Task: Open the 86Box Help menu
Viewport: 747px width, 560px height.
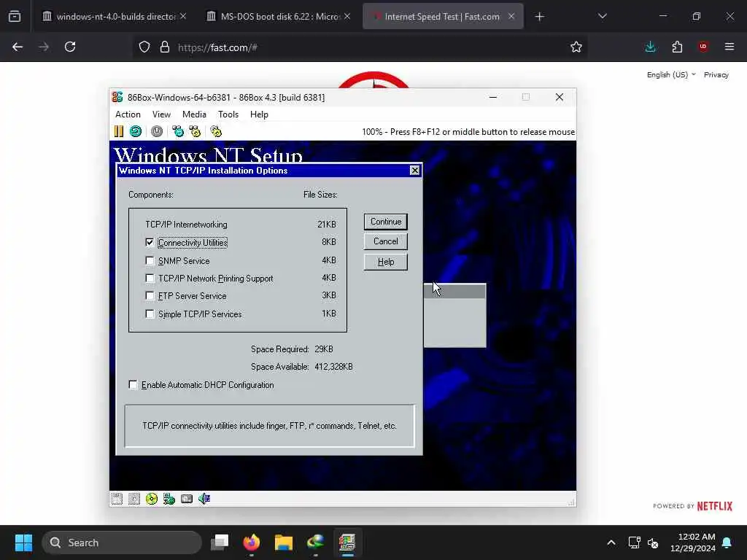Action: [259, 114]
